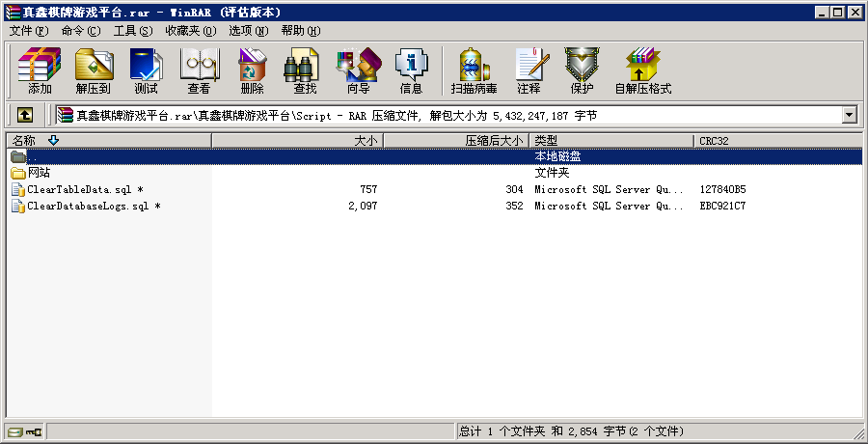Click the 删除 (Delete) toolbar icon

[252, 71]
